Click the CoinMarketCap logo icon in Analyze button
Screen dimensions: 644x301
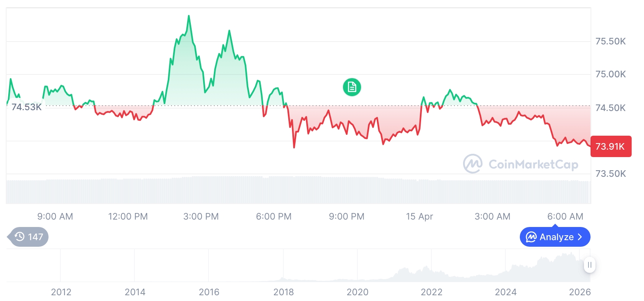[x=531, y=237]
